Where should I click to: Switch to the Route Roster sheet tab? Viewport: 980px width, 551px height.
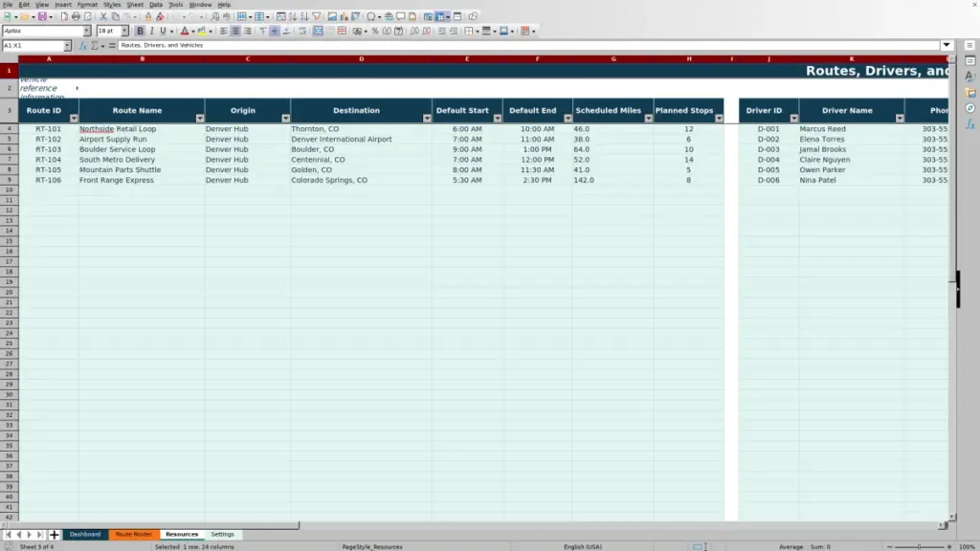click(x=133, y=535)
